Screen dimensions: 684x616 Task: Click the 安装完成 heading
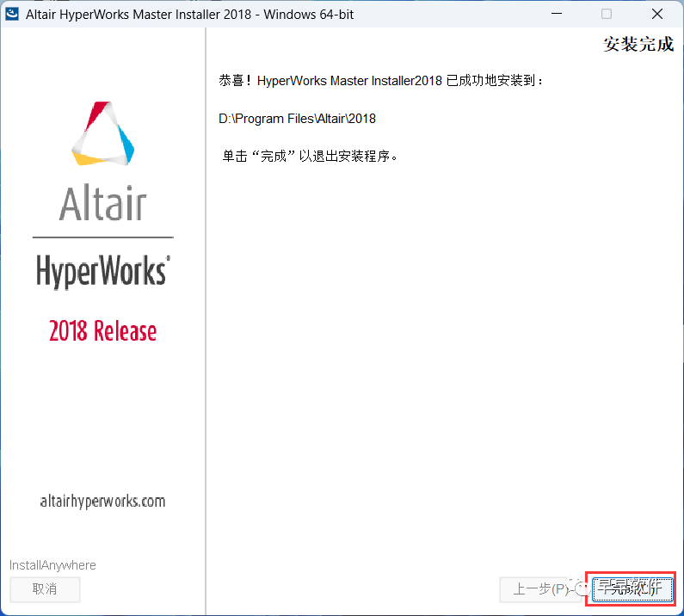(638, 45)
